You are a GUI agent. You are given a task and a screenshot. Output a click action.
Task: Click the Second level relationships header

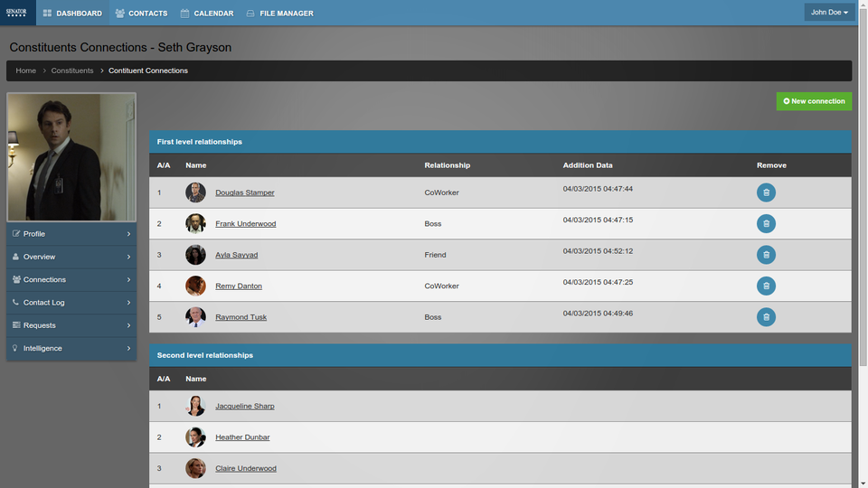tap(500, 355)
